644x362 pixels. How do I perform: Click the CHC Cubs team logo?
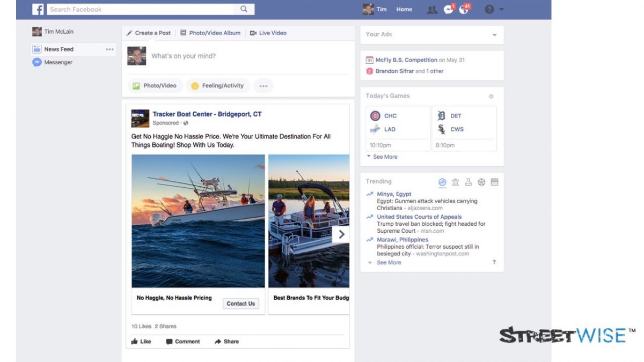tap(375, 116)
